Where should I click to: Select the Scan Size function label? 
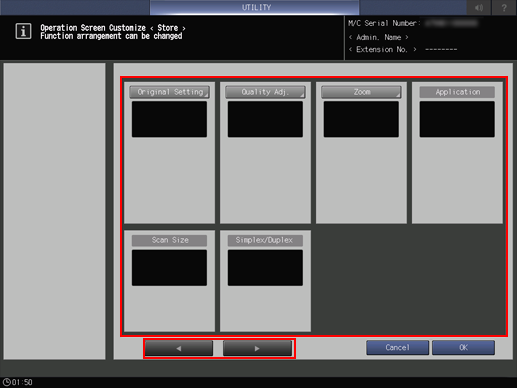coord(169,240)
